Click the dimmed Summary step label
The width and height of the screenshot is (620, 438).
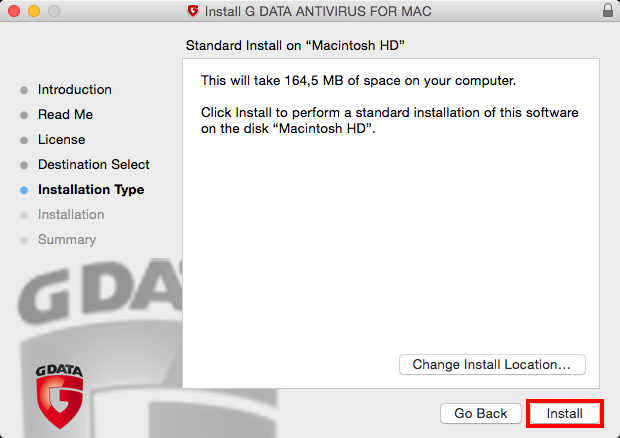point(67,240)
